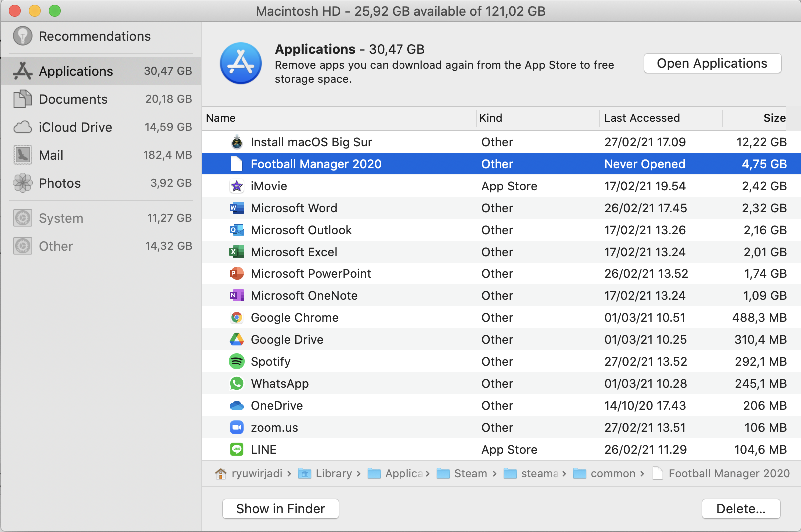Image resolution: width=801 pixels, height=532 pixels.
Task: Sort the list by Name column
Action: (339, 118)
